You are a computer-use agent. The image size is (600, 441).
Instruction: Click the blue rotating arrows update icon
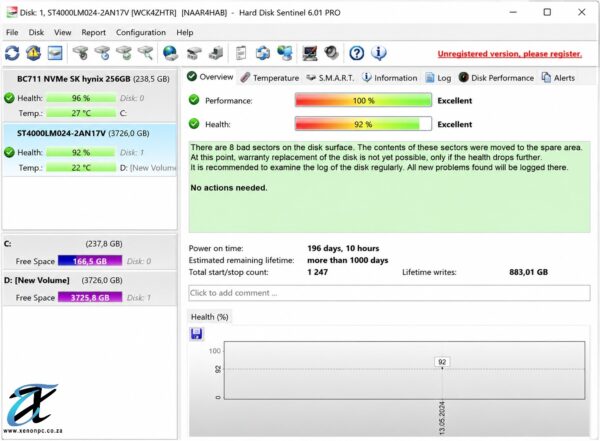[263, 53]
